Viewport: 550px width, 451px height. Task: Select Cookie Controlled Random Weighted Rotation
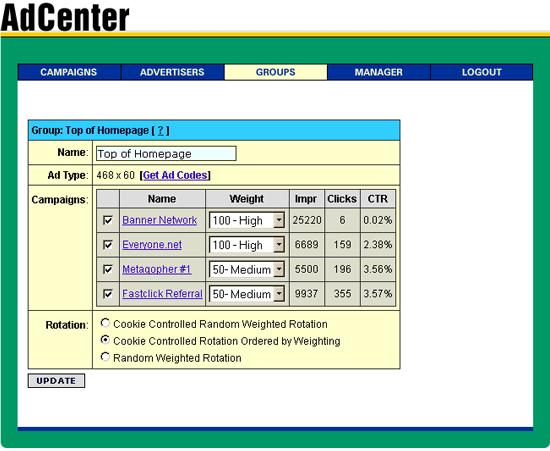click(x=105, y=323)
